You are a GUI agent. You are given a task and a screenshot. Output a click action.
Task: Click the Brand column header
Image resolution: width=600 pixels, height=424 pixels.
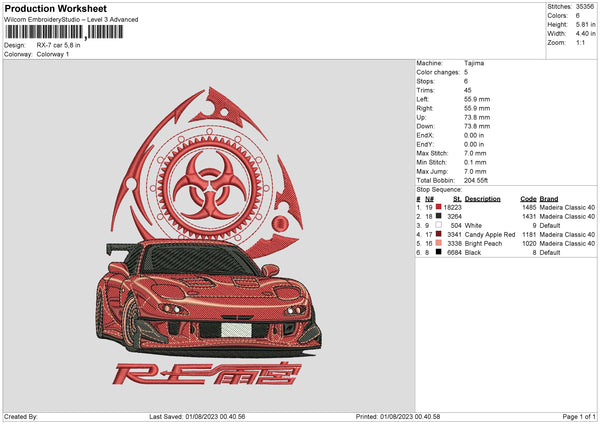[549, 199]
